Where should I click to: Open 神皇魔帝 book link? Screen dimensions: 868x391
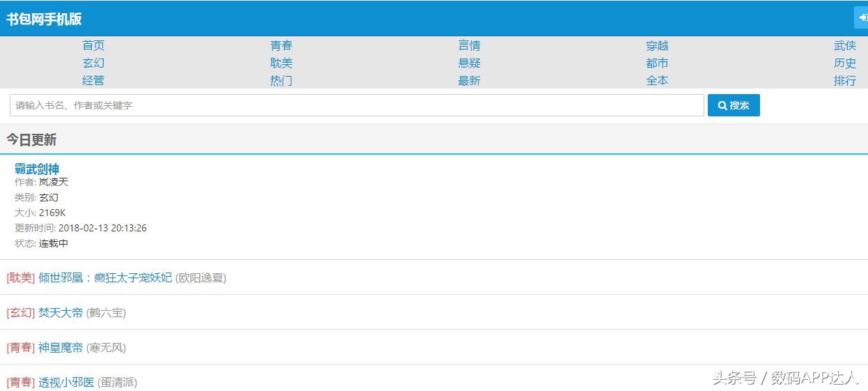coord(61,347)
